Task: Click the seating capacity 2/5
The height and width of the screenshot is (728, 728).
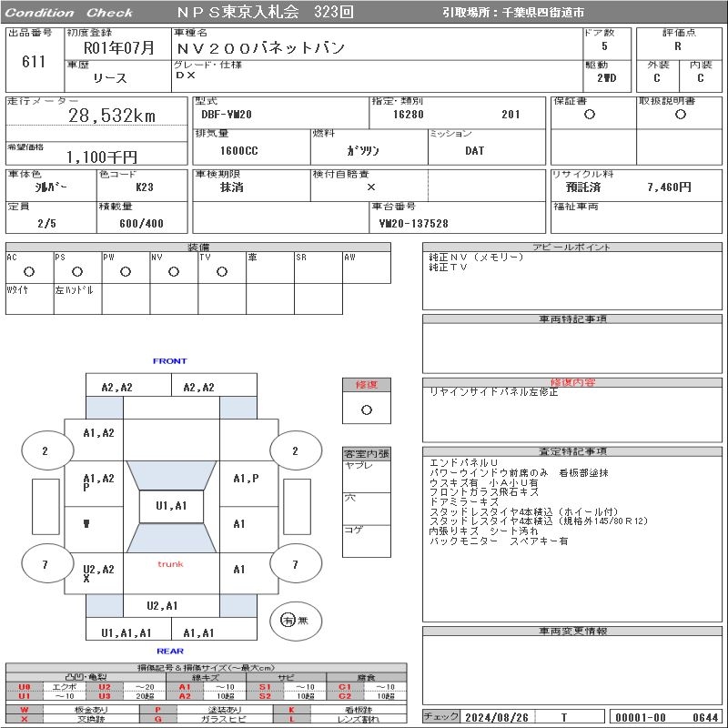Action: point(47,223)
